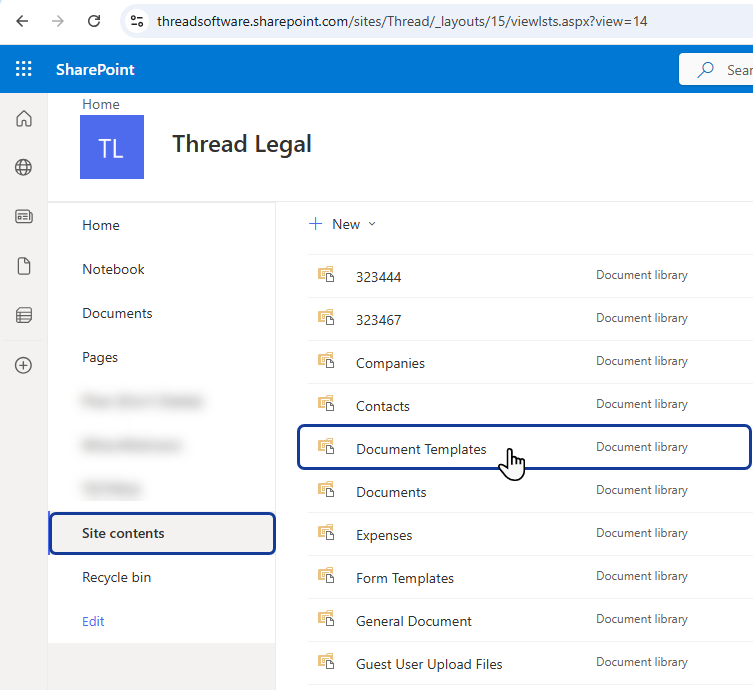Open the Home navigation item
This screenshot has width=753, height=690.
[x=101, y=225]
